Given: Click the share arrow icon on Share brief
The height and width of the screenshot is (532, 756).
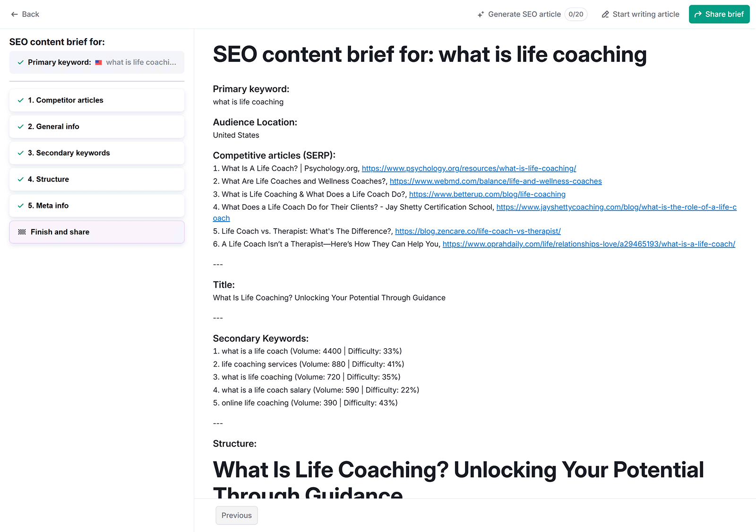Looking at the screenshot, I should tap(698, 14).
